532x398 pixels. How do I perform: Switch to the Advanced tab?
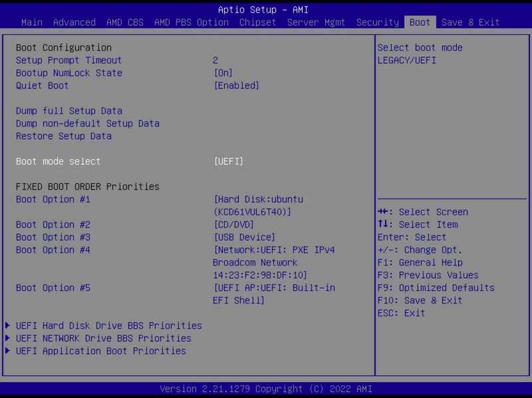tap(74, 23)
